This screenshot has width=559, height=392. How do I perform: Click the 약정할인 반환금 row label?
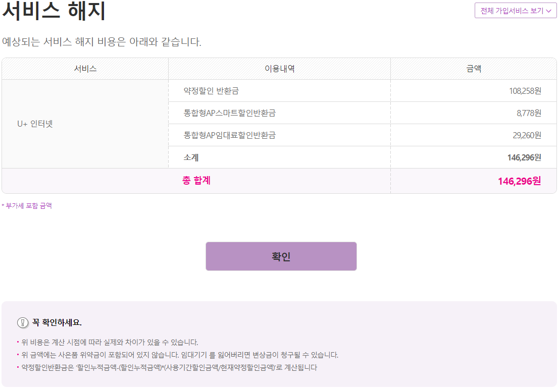coord(211,91)
